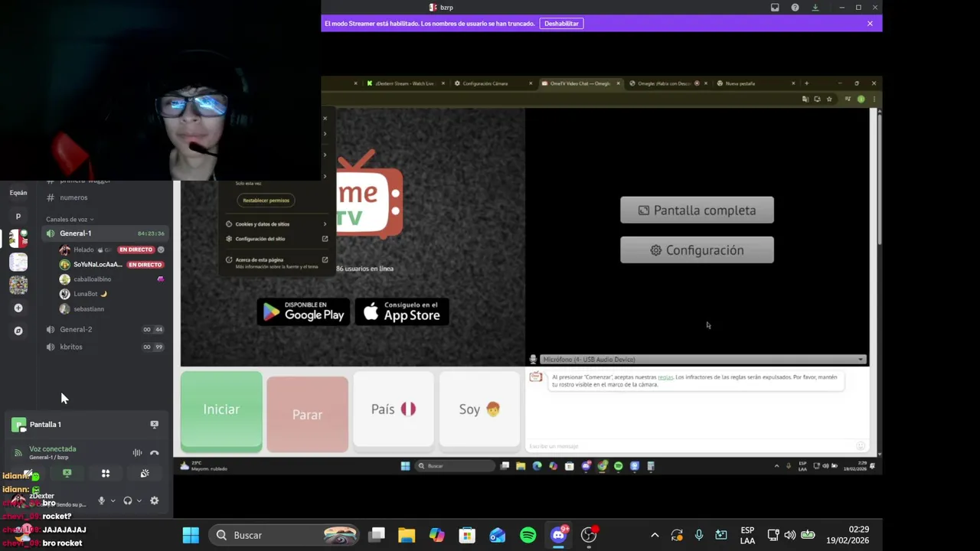Open the P server icon

coord(18,216)
